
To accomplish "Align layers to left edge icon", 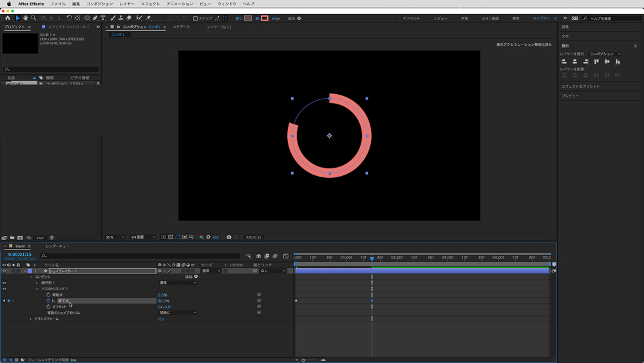I will click(x=564, y=62).
